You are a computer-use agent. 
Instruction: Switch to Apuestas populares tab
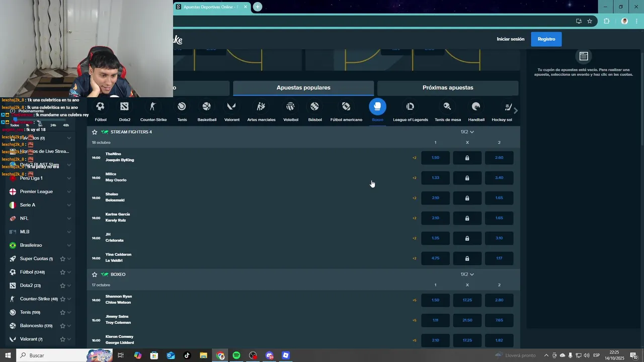click(x=303, y=88)
